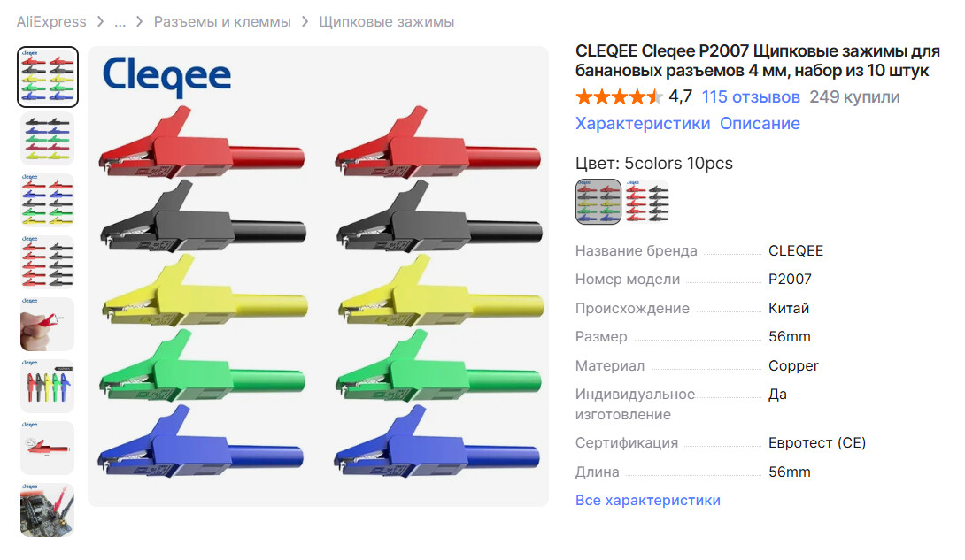Expand the collapsed "…" breadcrumb
Screen dimensions: 965x560
(x=120, y=22)
